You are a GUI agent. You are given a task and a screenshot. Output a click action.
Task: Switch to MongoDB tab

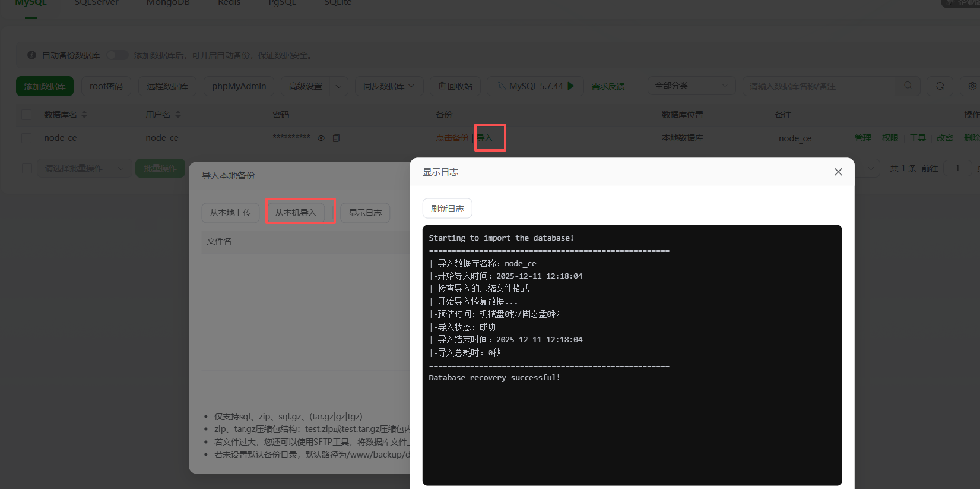point(168,3)
